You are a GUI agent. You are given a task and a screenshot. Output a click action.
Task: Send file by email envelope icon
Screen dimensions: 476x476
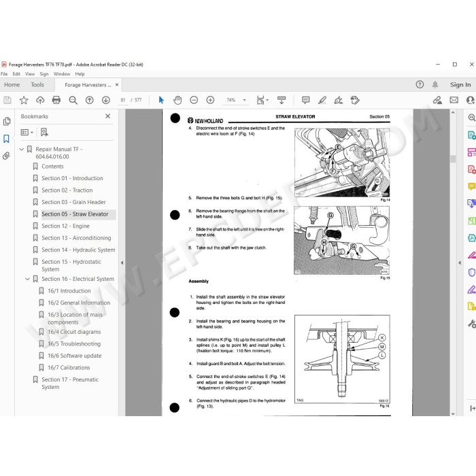tap(454, 100)
